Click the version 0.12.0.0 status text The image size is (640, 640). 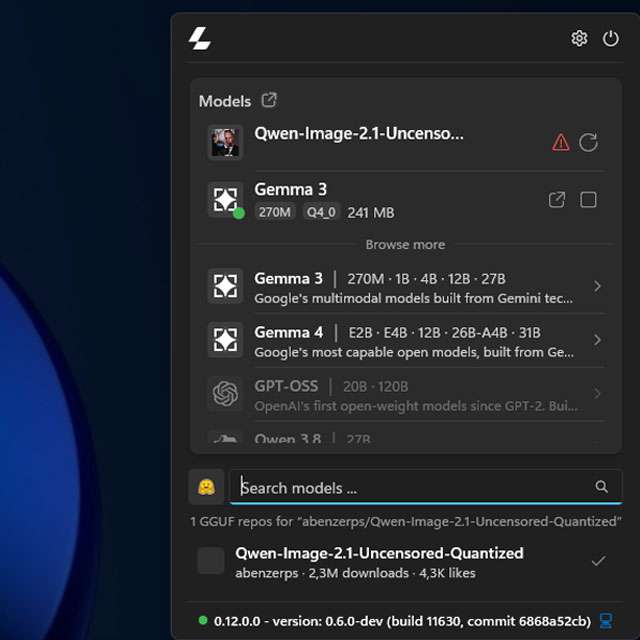click(x=402, y=621)
